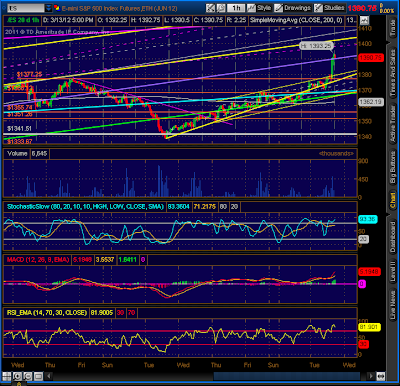Click the zoom in icon at bottom left

17,376
